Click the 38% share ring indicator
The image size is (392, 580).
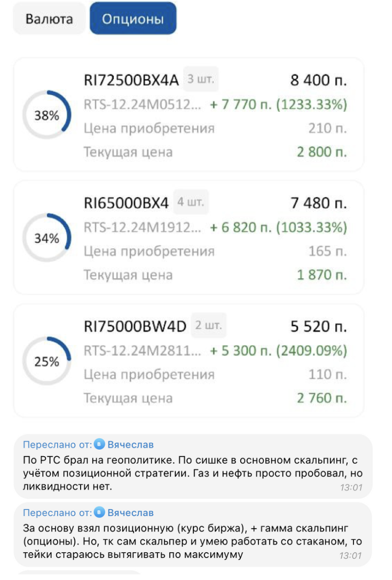[46, 115]
